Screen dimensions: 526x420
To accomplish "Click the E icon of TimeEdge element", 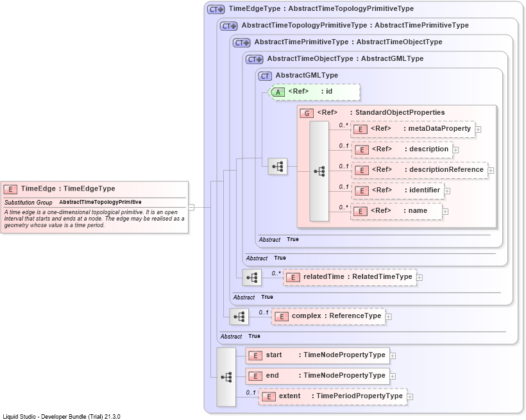I will [10, 189].
